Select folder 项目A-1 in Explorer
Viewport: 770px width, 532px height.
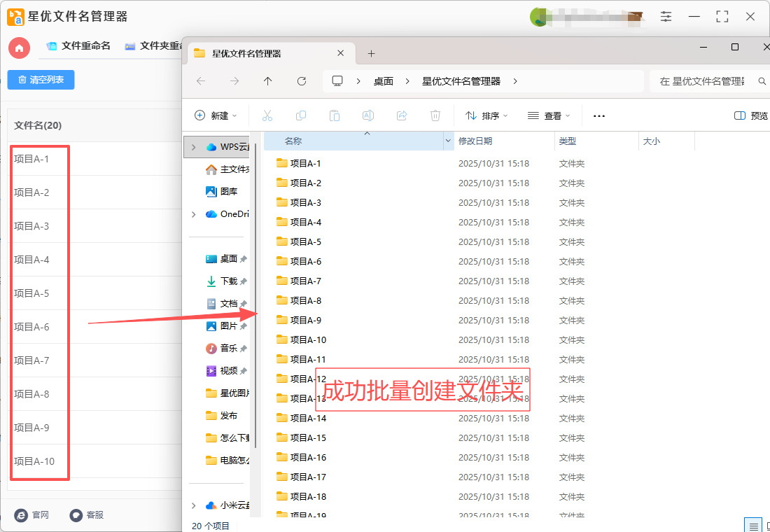pos(299,163)
